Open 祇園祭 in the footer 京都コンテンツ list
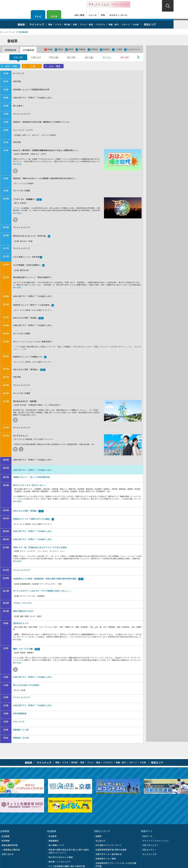Viewport: 188px width, 868px height. [98, 836]
